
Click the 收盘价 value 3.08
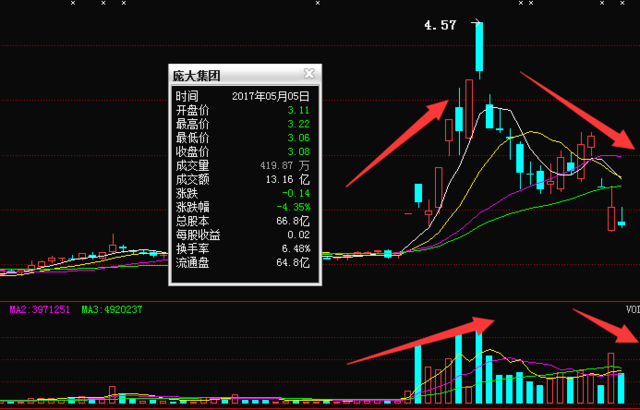pos(298,152)
